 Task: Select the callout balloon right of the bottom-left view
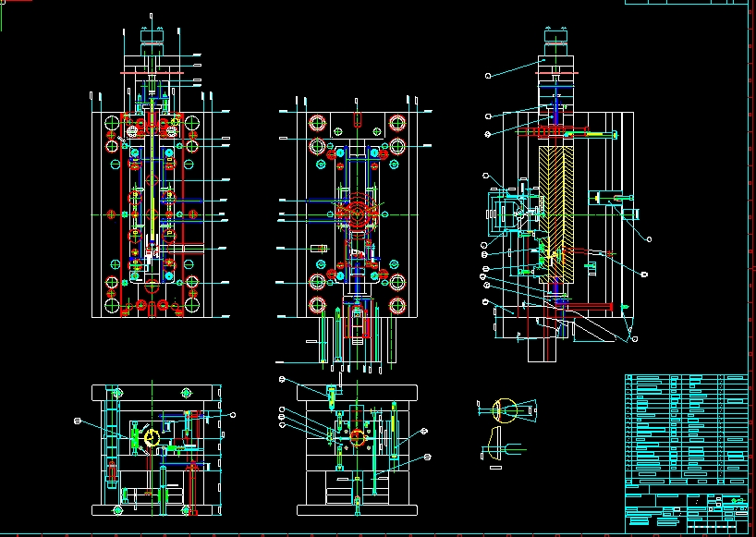(x=233, y=415)
